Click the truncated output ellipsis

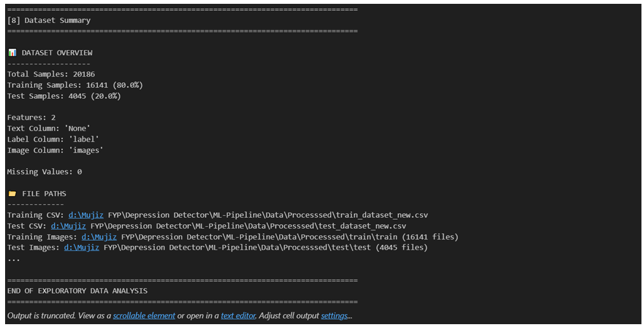coord(13,259)
